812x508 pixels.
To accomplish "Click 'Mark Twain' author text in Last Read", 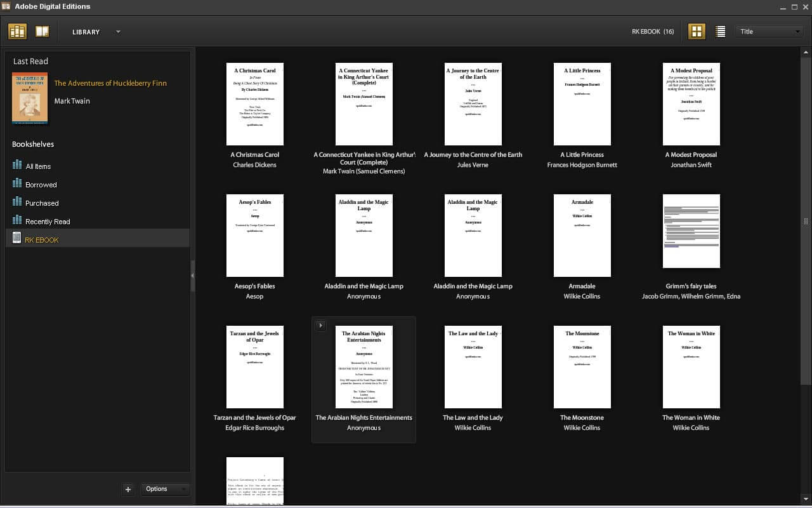I will (x=72, y=101).
